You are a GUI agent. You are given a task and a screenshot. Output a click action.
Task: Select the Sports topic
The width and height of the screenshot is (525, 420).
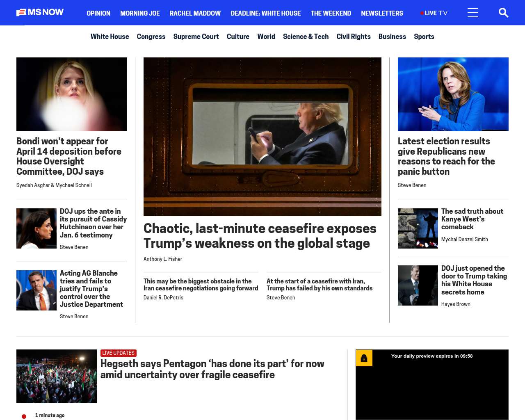[424, 37]
